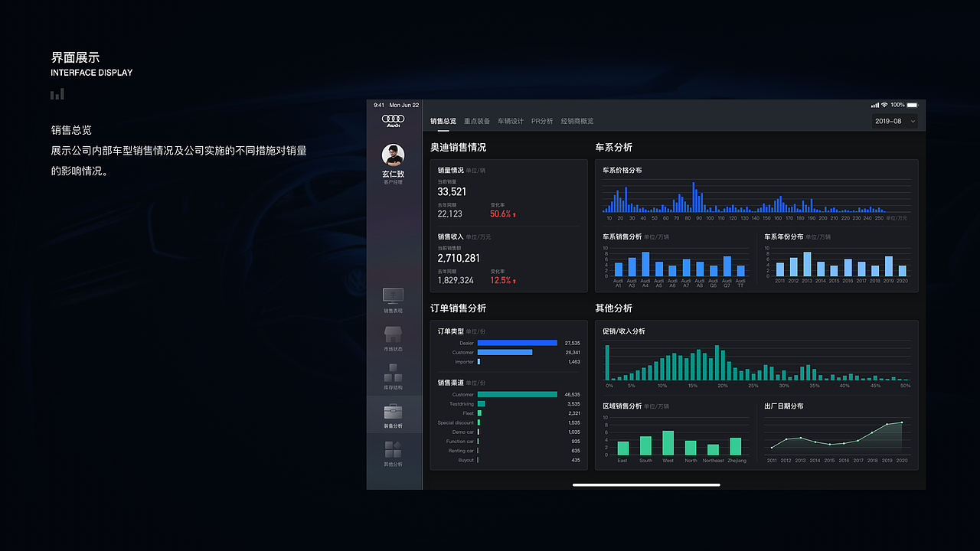980x551 pixels.
Task: Click the Fleet bar in 销售渠道 chart
Action: point(479,413)
